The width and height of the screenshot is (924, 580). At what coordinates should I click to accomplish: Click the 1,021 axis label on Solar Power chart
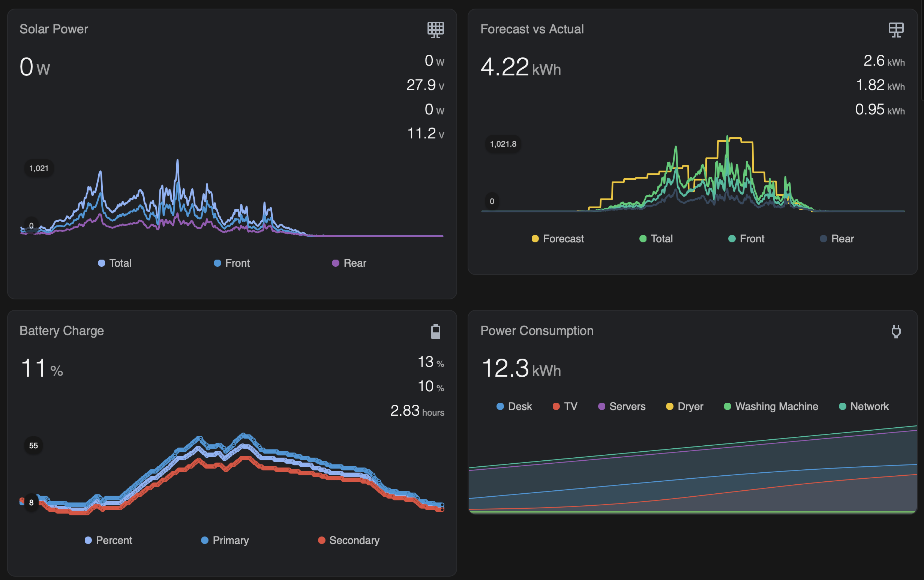[39, 168]
